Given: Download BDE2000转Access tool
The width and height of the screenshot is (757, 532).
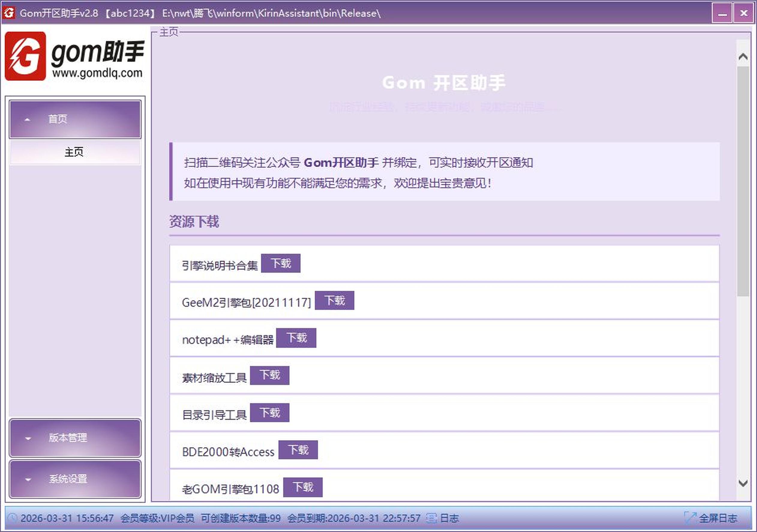Looking at the screenshot, I should pyautogui.click(x=298, y=450).
